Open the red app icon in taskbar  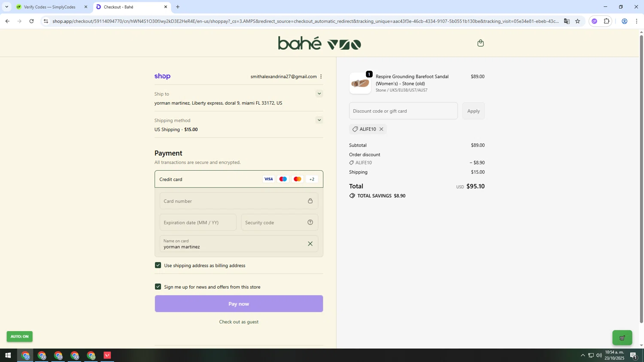(107, 356)
